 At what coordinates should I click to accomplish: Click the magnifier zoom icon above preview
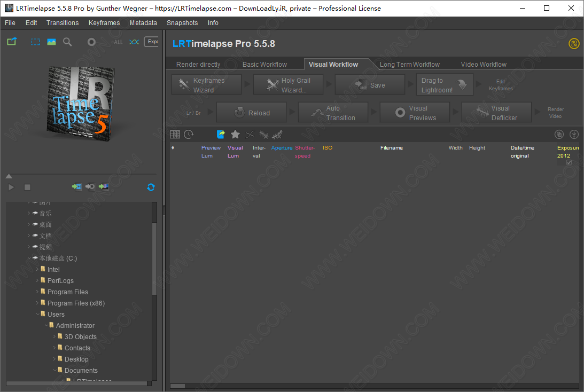pos(67,42)
